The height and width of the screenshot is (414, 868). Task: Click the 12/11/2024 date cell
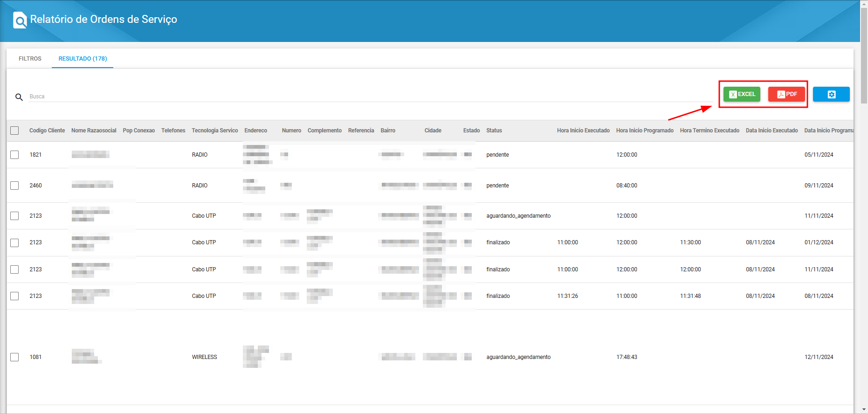[819, 357]
